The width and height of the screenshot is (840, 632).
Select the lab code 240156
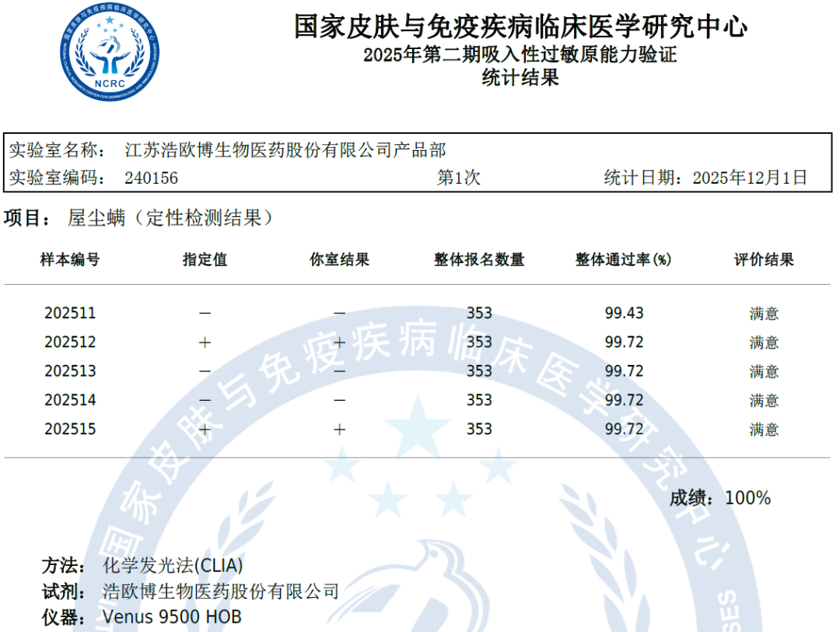pos(151,178)
